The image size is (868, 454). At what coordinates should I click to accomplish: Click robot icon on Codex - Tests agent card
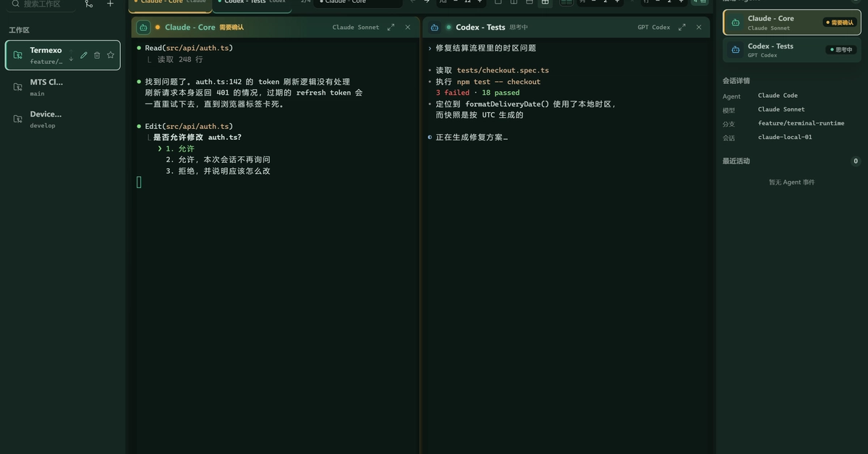click(736, 50)
